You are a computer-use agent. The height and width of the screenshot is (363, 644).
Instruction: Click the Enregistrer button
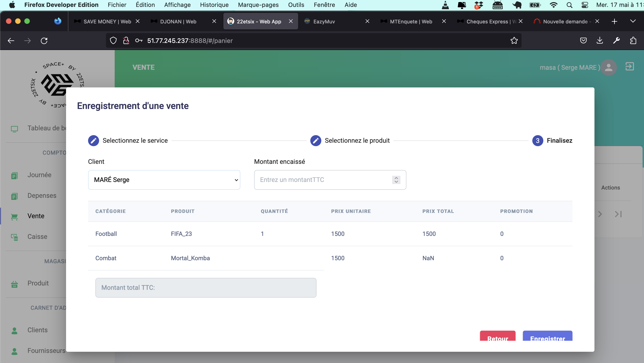[x=547, y=336]
